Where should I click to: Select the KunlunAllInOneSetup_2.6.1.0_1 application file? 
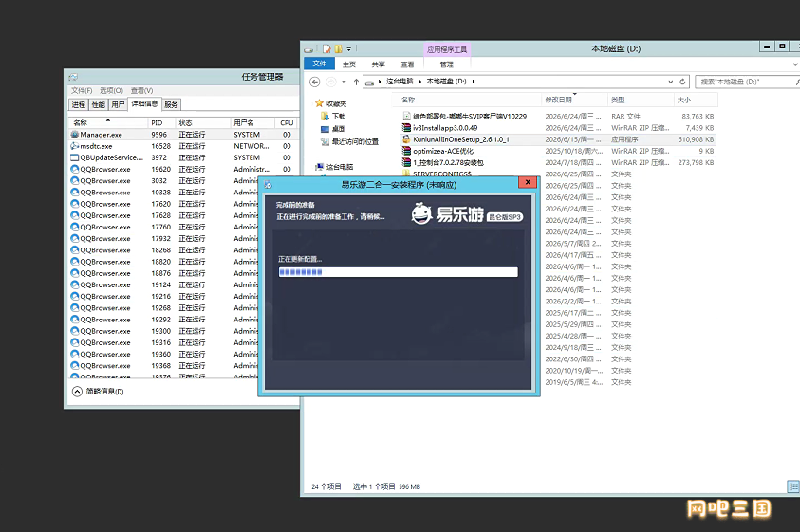(558, 139)
